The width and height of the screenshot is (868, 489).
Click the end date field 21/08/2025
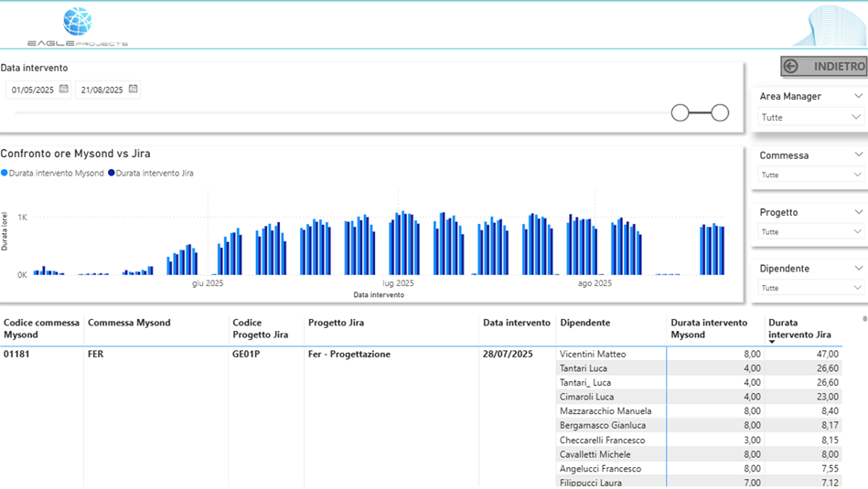coord(102,90)
